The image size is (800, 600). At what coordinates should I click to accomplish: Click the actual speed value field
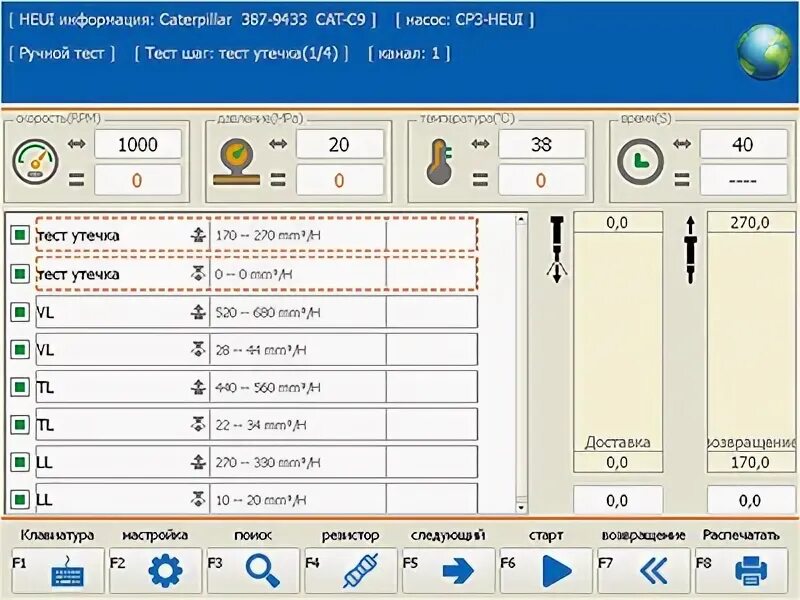[138, 180]
